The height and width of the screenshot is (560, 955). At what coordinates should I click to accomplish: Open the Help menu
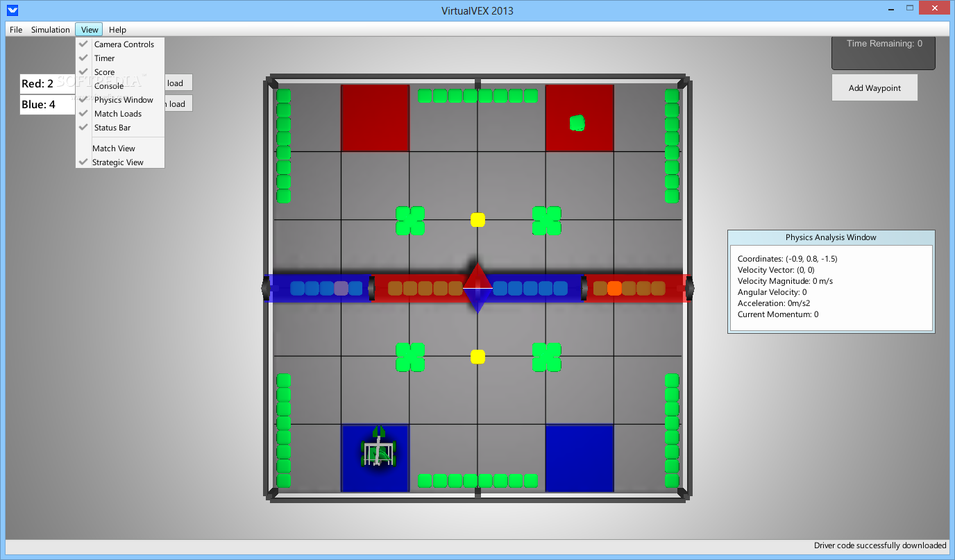[x=117, y=30]
